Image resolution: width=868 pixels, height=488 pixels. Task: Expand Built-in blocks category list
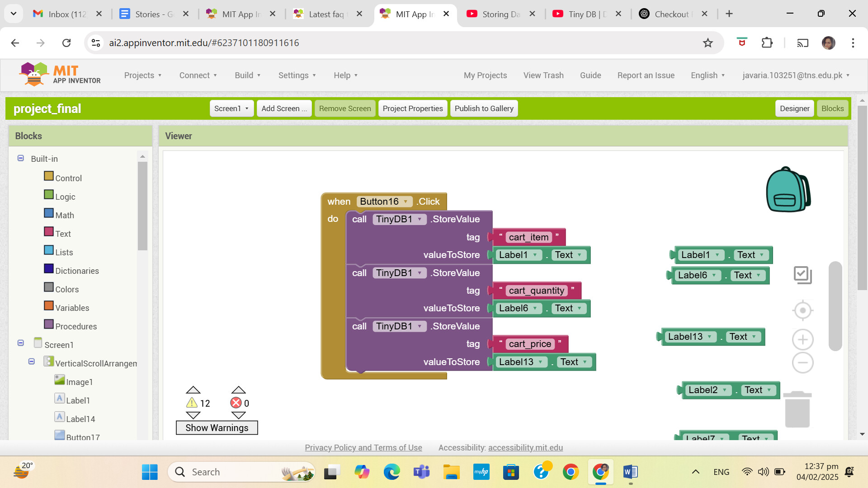coord(21,159)
